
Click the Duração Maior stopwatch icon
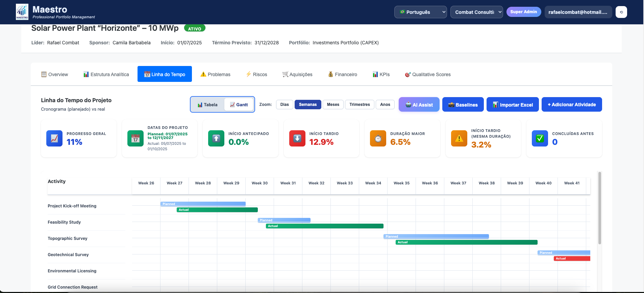coord(378,138)
